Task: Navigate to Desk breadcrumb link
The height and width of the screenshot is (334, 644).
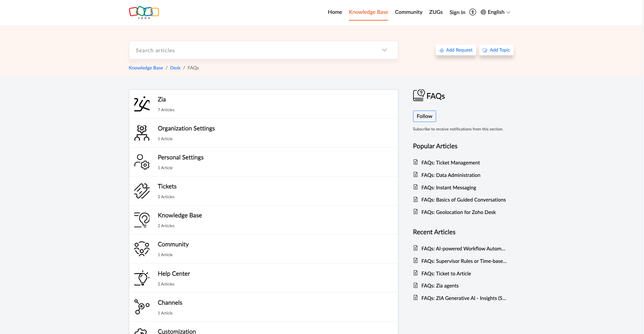Action: (x=175, y=67)
